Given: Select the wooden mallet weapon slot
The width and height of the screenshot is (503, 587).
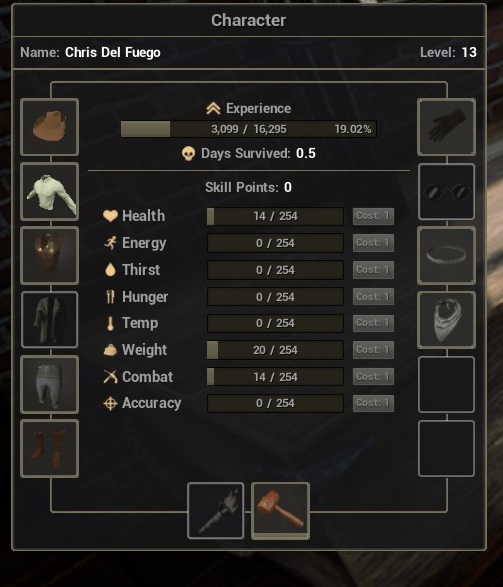Looking at the screenshot, I should (280, 511).
